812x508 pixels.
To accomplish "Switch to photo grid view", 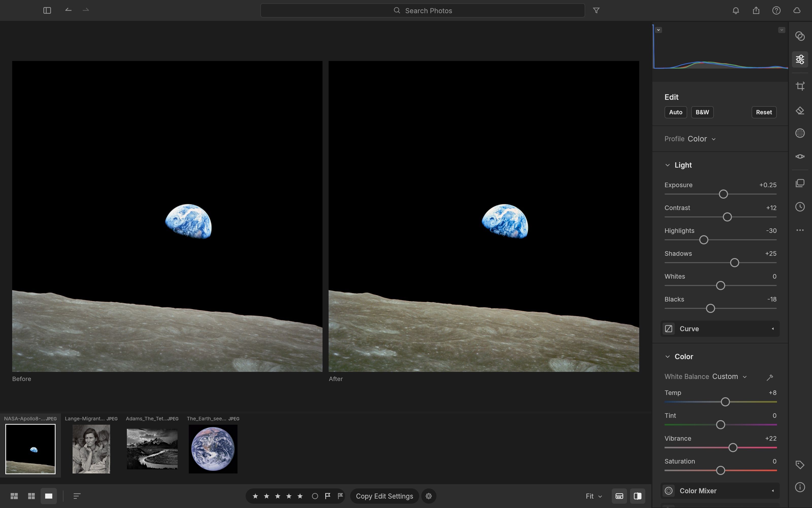I will 14,496.
